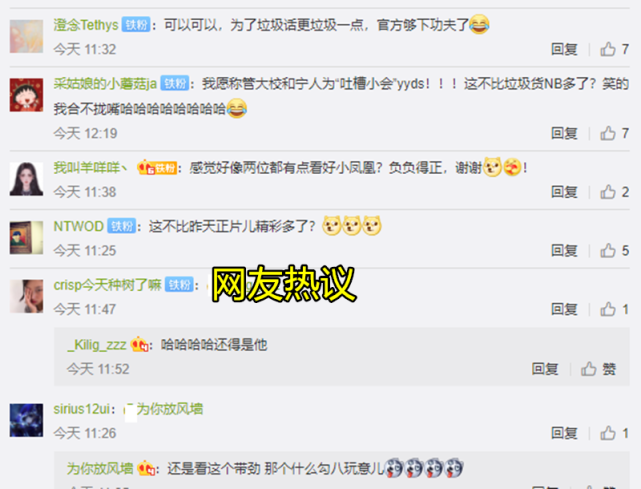Click NTWOD's painting avatar
Viewport: 641px width, 489px height.
[27, 238]
